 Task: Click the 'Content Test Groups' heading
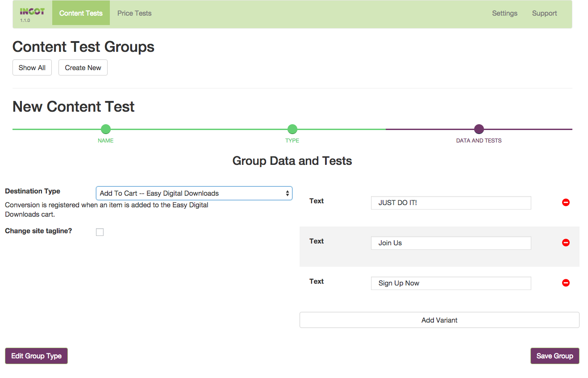click(83, 46)
